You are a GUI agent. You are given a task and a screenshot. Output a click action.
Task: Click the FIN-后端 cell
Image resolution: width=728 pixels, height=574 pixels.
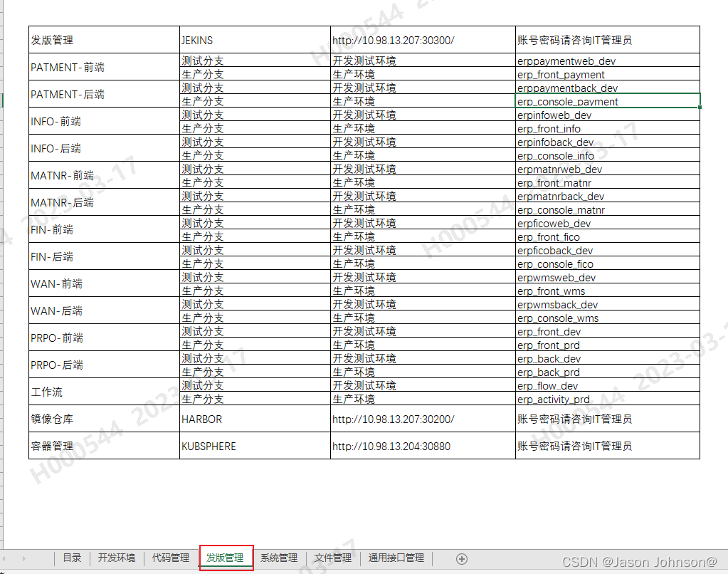(104, 256)
